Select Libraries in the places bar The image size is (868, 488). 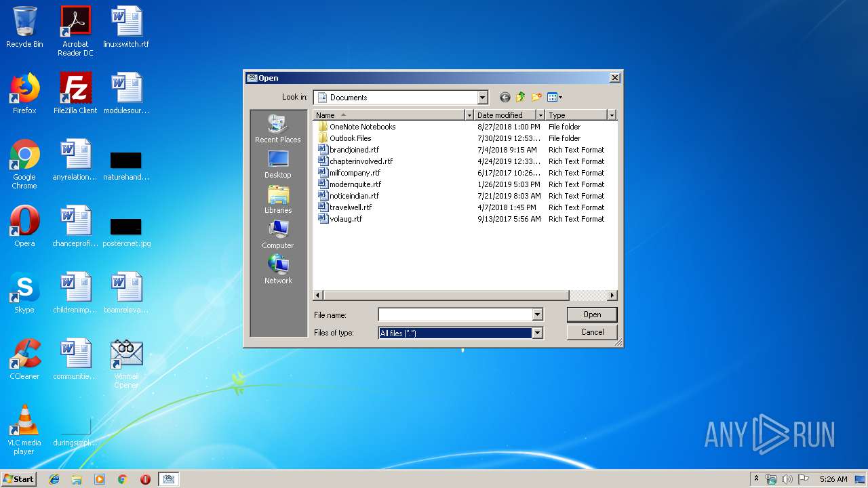[x=278, y=199]
